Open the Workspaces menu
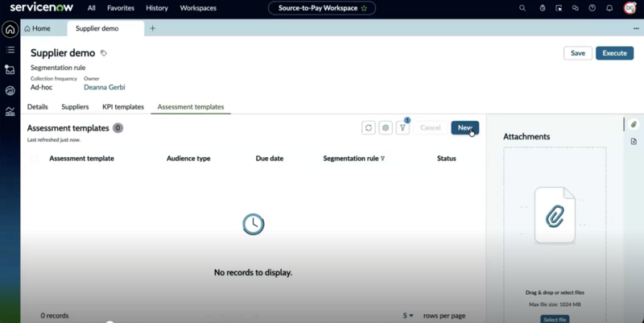 (198, 8)
